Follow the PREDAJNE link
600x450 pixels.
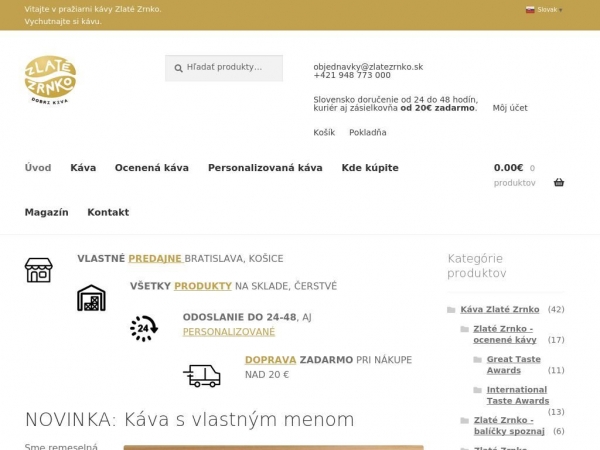[x=156, y=259]
